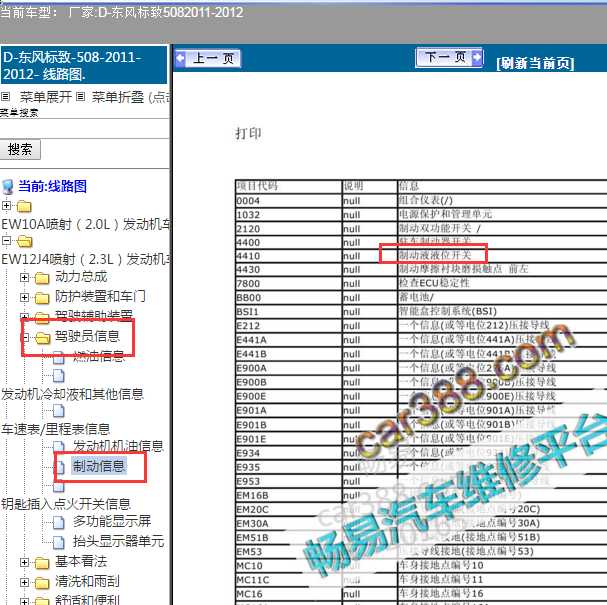Screen dimensions: 607x605
Task: Open the 燃油信息 document
Action: coord(99,356)
